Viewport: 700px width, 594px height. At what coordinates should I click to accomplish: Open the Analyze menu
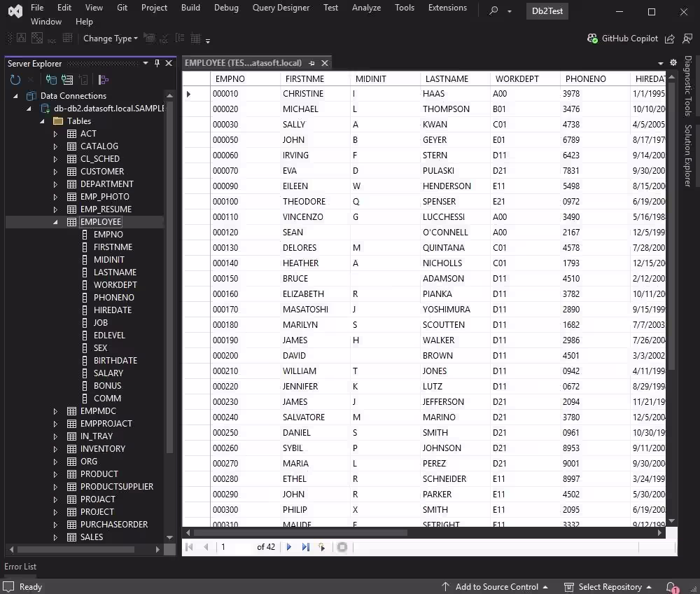click(366, 8)
